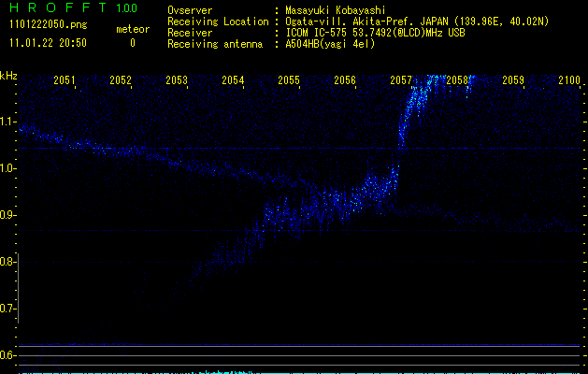This screenshot has height=374, width=588.
Task: Click the 2100 time marker
Action: (x=569, y=80)
